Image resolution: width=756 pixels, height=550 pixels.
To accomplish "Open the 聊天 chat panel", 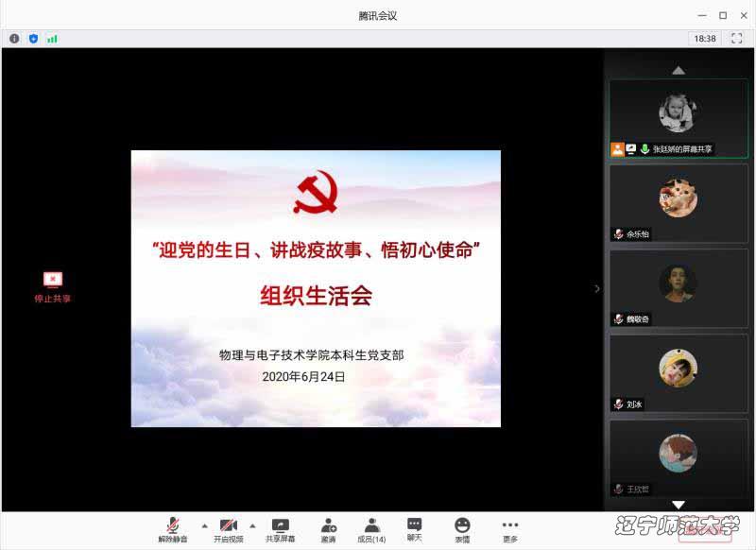I will 415,528.
